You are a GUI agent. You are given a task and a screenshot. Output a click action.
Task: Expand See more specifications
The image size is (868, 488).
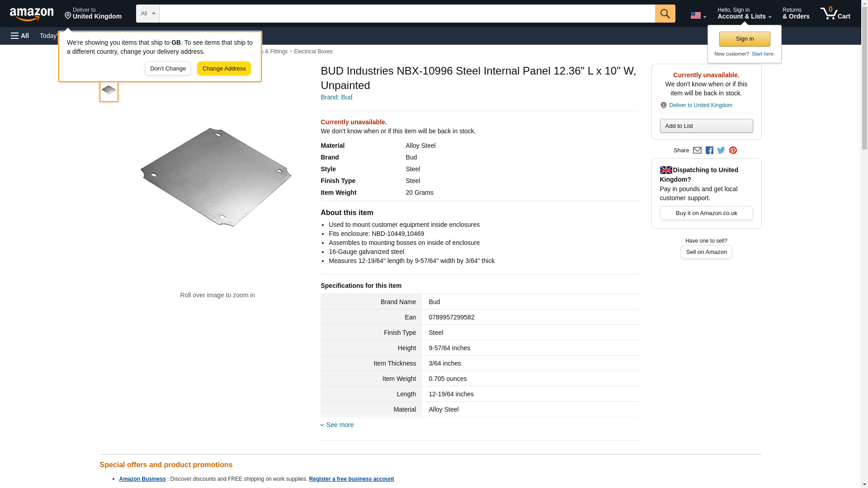point(340,425)
